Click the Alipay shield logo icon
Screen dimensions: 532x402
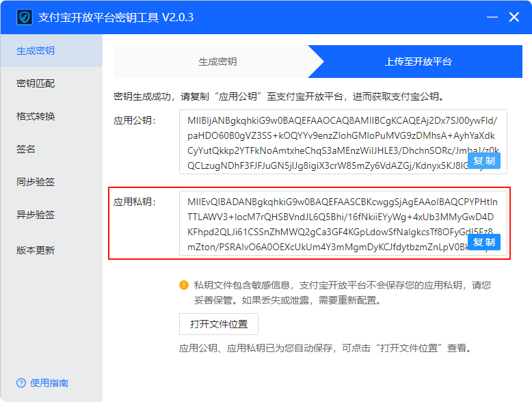point(25,17)
